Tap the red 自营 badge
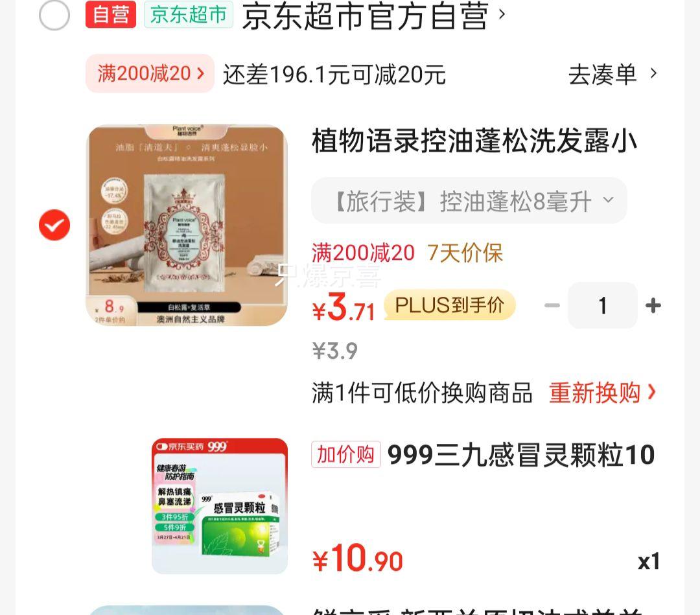This screenshot has width=700, height=615. [111, 14]
